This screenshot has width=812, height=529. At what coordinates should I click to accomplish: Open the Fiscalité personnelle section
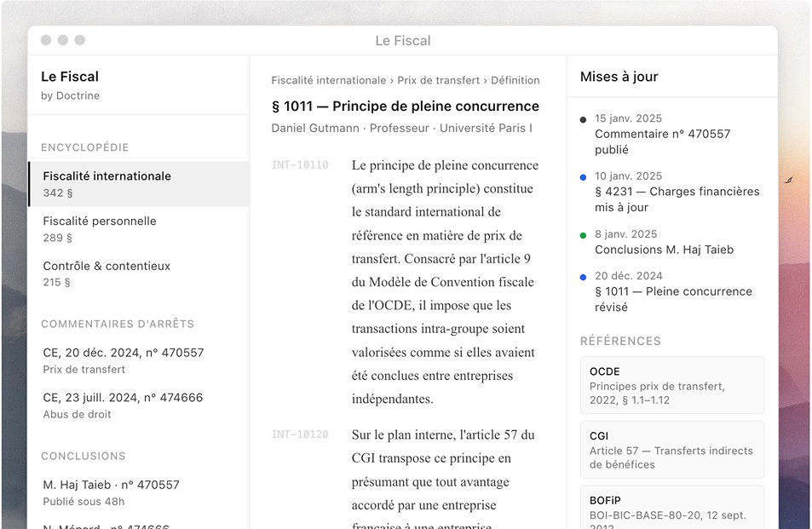[x=139, y=229]
